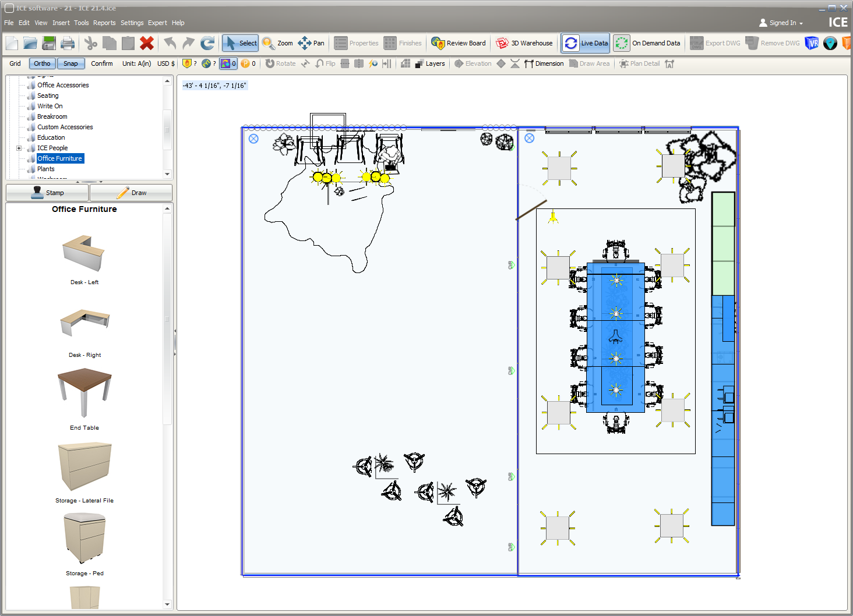Toggle Snap mode off

(x=71, y=63)
